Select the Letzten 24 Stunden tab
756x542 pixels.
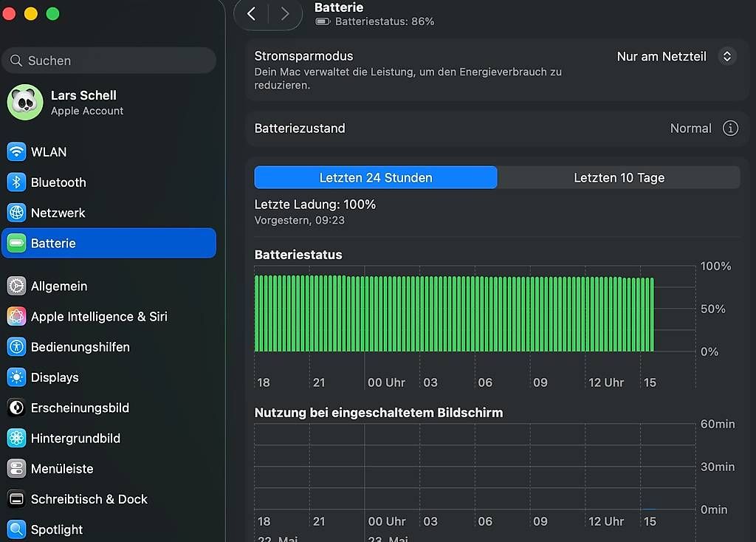coord(376,177)
